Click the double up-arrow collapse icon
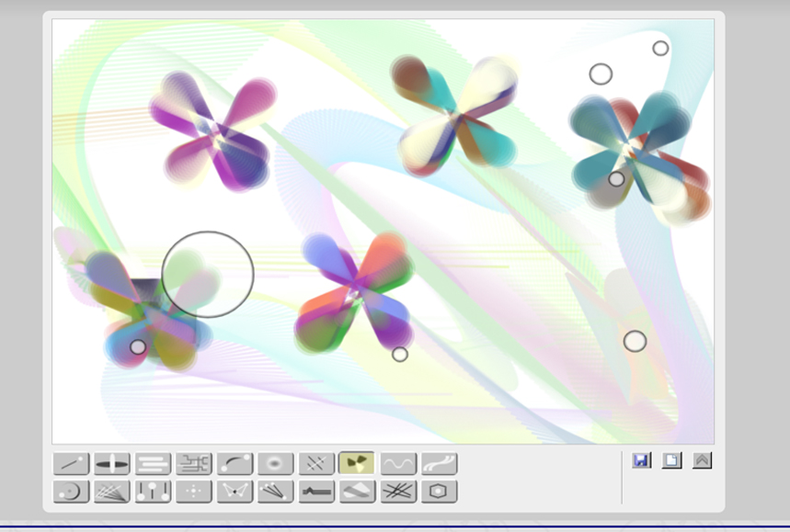The image size is (790, 532). coord(702,460)
